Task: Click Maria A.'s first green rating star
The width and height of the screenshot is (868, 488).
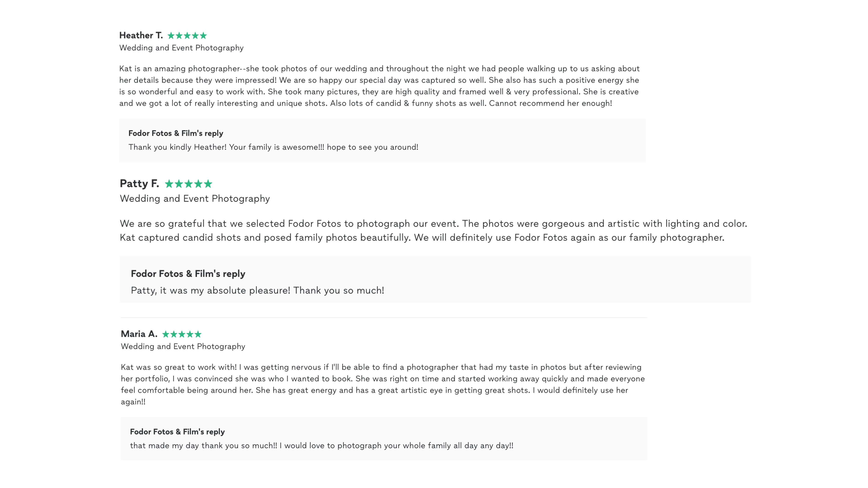Action: 165,334
